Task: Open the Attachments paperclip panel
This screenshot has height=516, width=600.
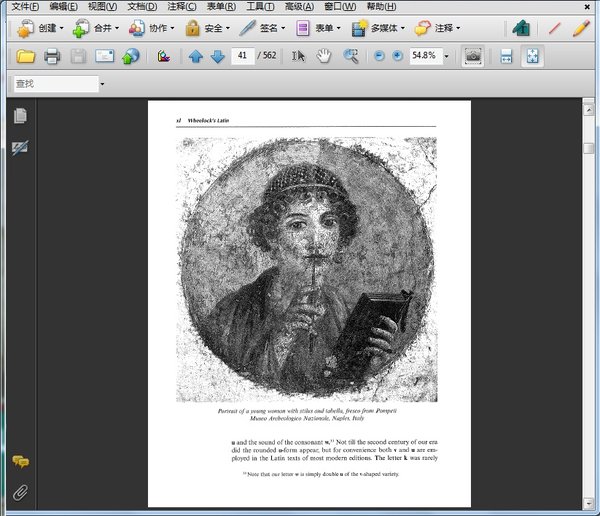Action: click(20, 491)
